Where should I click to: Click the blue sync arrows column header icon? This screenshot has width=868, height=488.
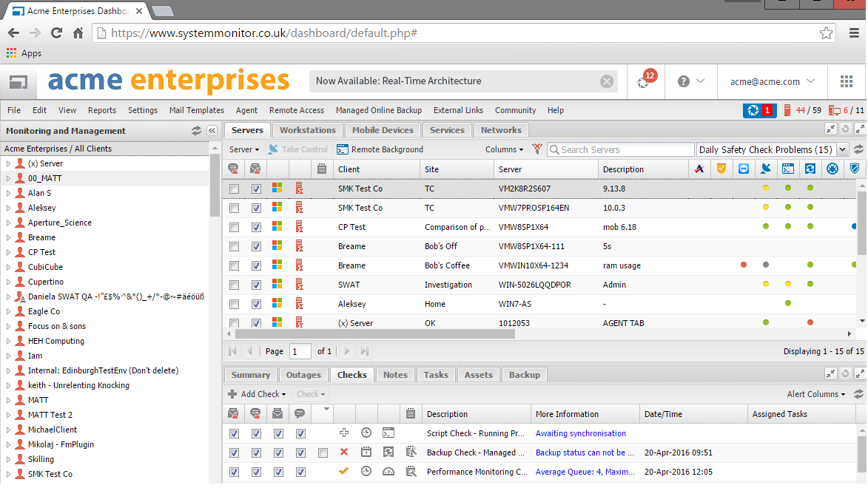[810, 169]
